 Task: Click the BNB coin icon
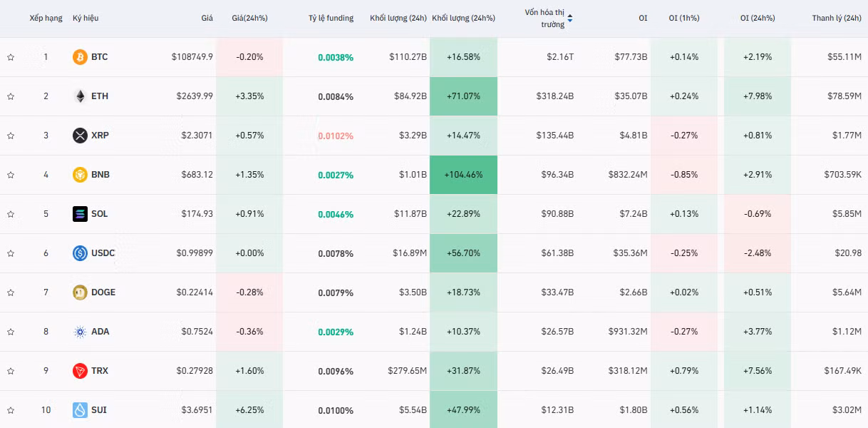pyautogui.click(x=81, y=175)
